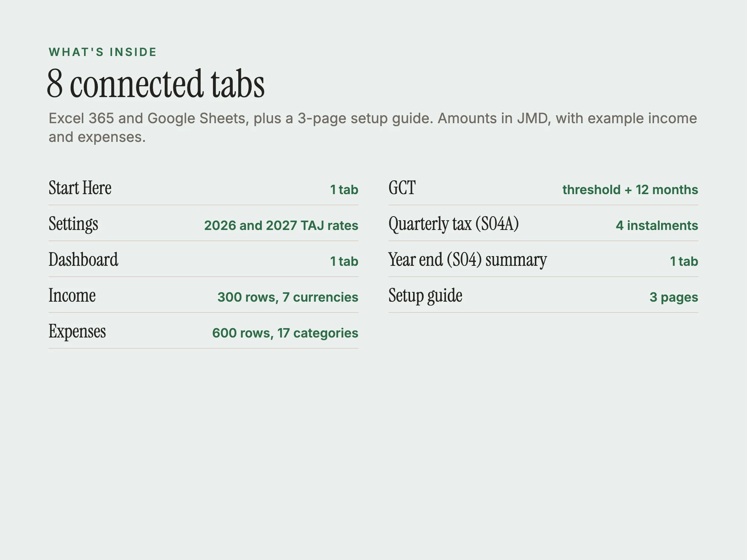Click "Year end (S04) summary" title
Screen dimensions: 747x560
(x=468, y=260)
